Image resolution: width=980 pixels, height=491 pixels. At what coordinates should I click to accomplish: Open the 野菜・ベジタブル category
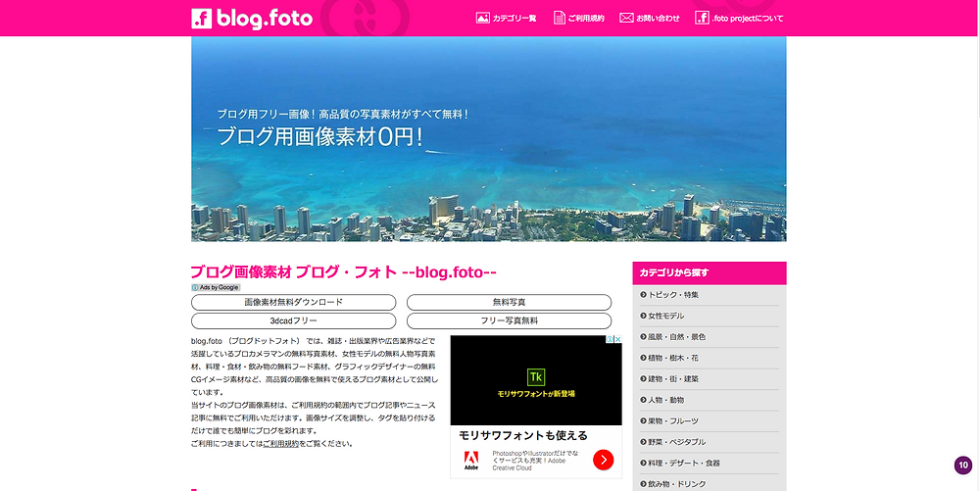click(x=676, y=442)
